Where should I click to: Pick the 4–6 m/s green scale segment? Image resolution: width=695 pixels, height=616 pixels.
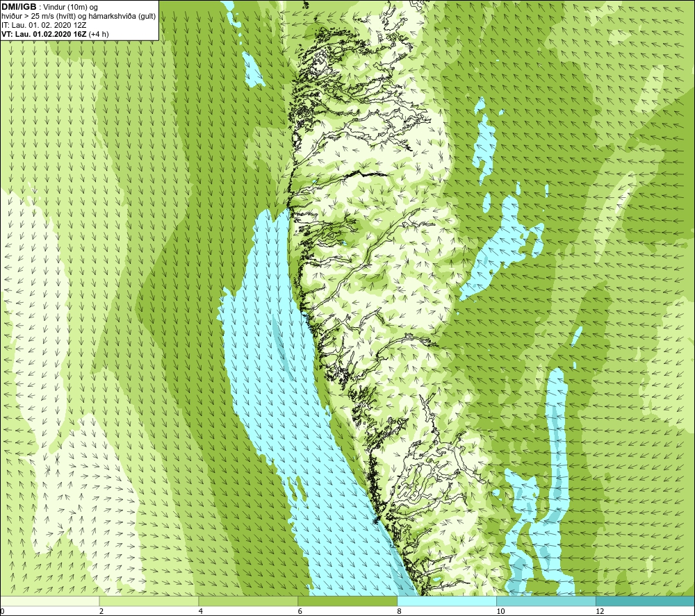pyautogui.click(x=248, y=601)
